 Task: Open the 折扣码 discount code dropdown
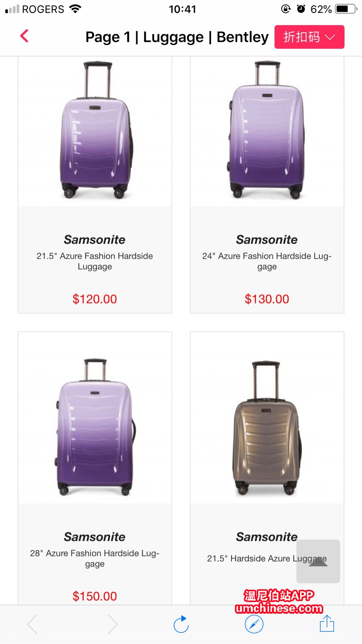point(309,37)
